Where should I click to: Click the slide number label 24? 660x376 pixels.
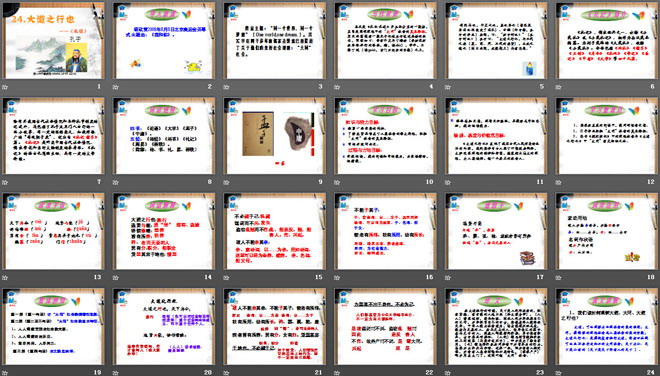[651, 372]
